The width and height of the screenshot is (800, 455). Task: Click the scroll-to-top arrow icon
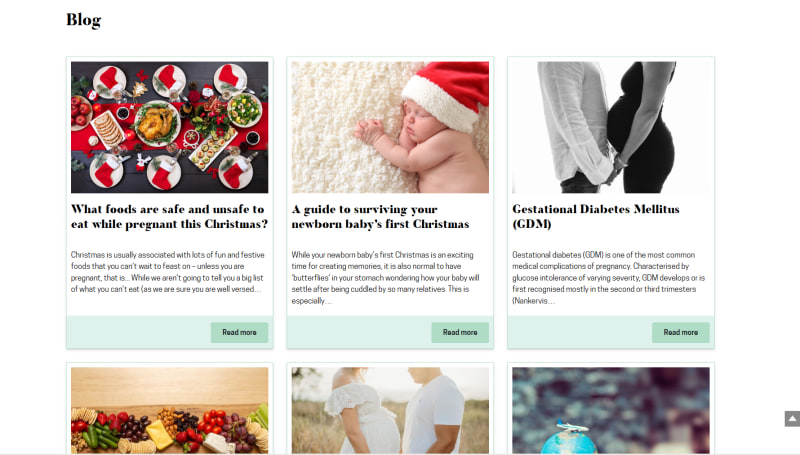click(792, 418)
